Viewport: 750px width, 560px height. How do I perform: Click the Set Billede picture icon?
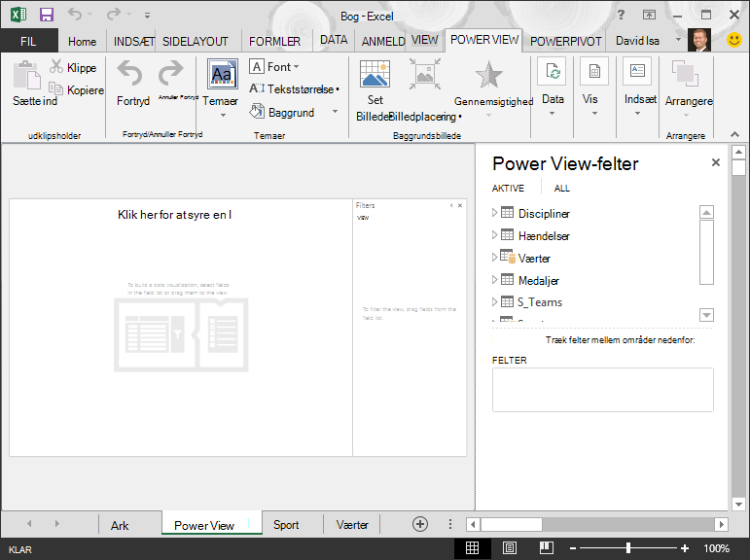375,74
